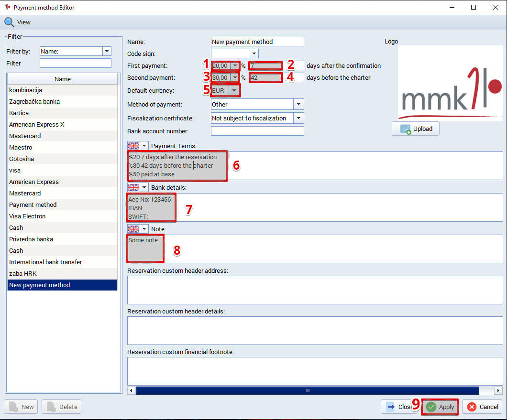
Task: Click the second payment days field
Action: pos(276,78)
